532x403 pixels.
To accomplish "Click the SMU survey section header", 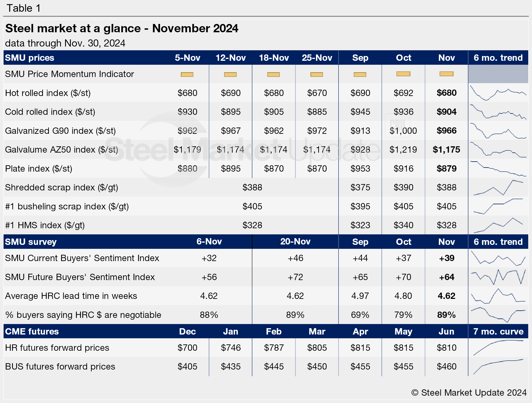I will [31, 241].
